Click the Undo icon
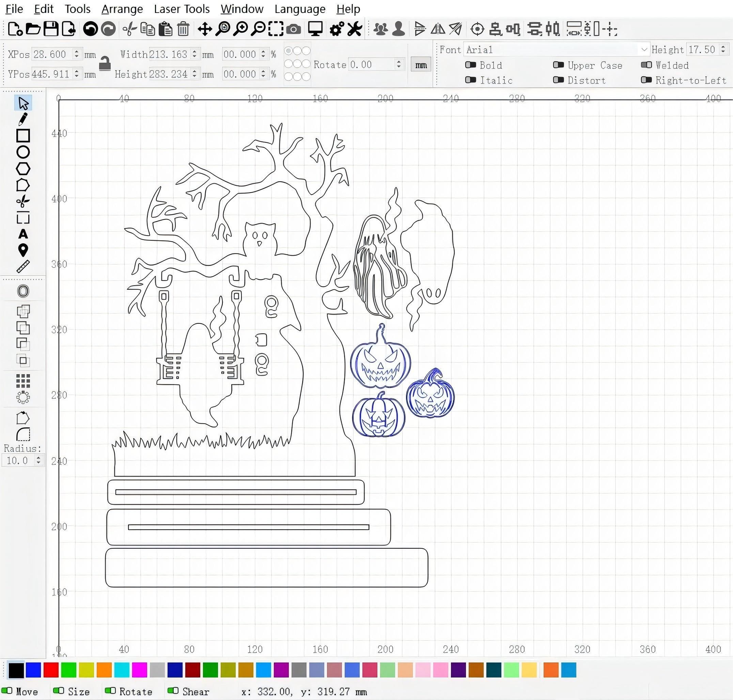 point(90,29)
